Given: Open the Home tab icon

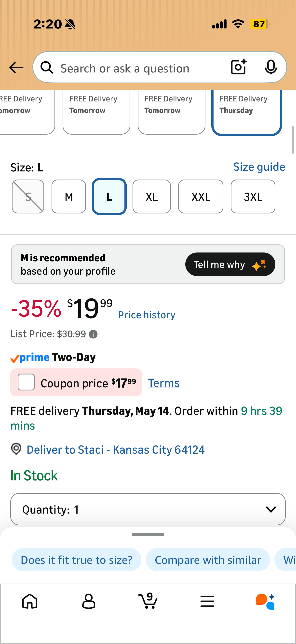Looking at the screenshot, I should coord(30,601).
